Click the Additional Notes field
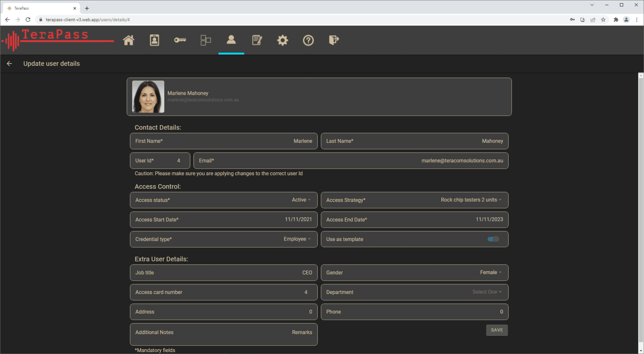 [223, 334]
